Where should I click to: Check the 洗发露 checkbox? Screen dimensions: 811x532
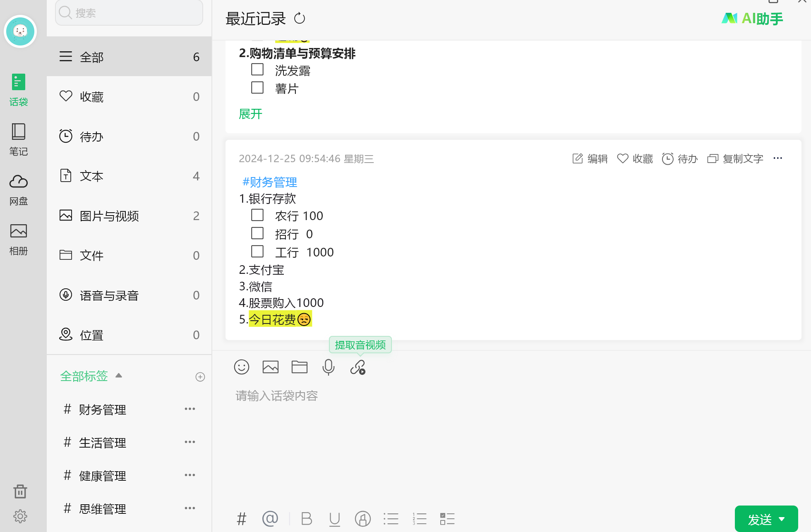pyautogui.click(x=257, y=69)
